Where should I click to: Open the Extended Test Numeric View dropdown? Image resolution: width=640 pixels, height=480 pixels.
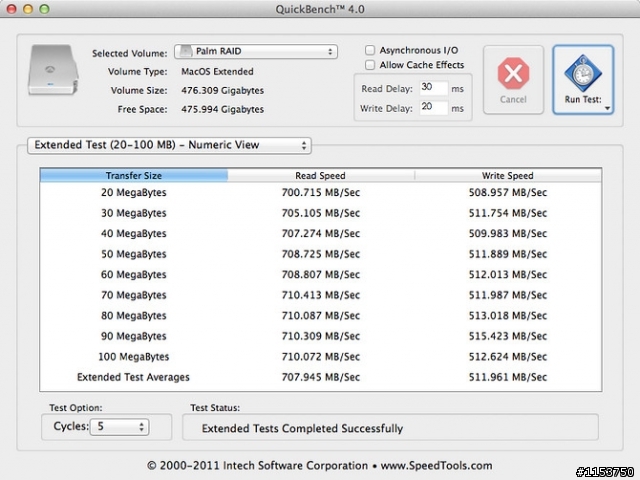[169, 145]
